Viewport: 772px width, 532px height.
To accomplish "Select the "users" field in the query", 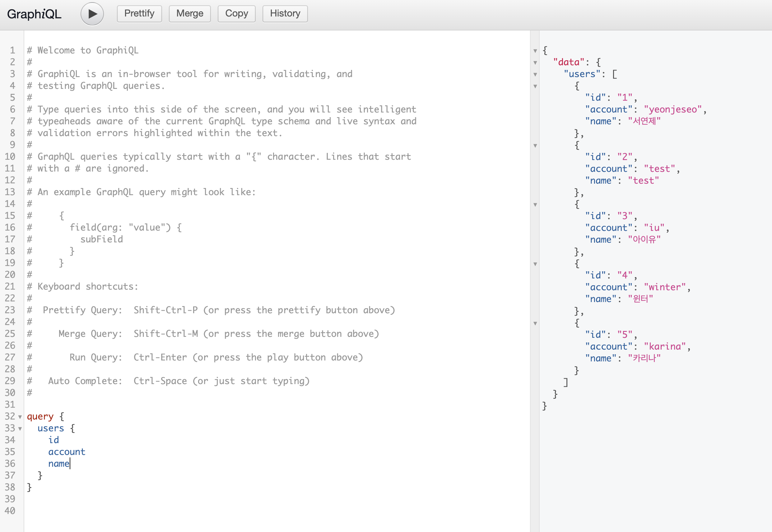I will click(x=51, y=428).
